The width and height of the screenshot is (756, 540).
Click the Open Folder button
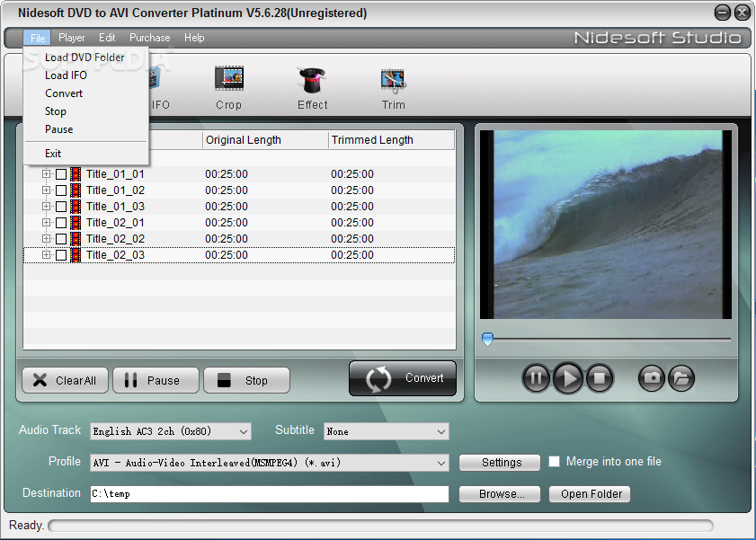coord(590,494)
